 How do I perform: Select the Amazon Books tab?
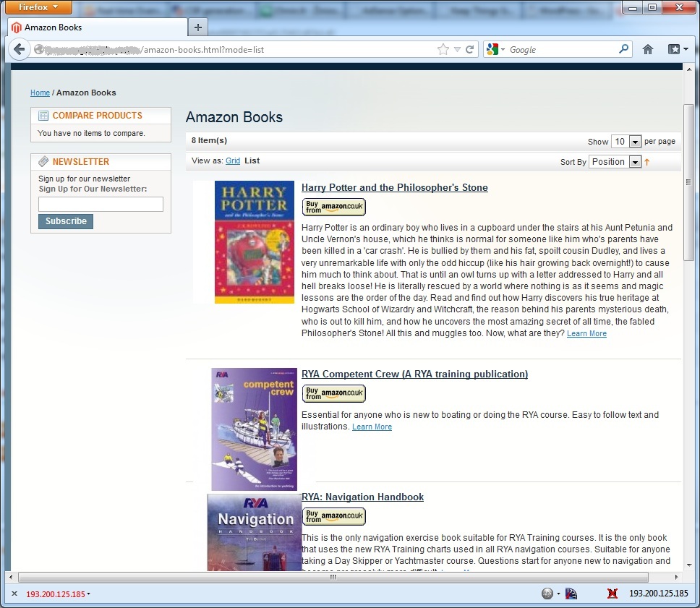(x=98, y=27)
